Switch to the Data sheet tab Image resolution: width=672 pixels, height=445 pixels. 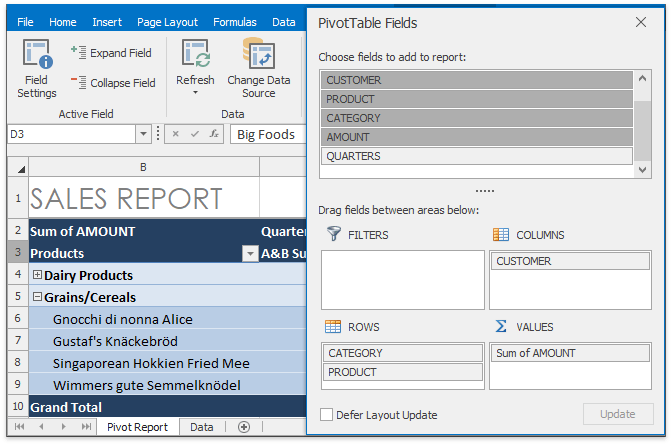click(x=201, y=427)
